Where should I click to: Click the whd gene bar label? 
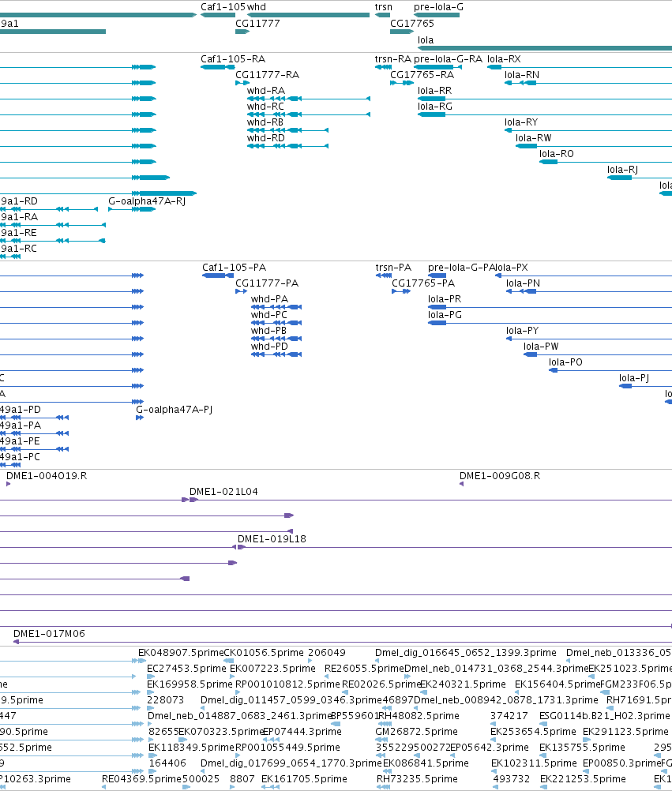pos(257,7)
